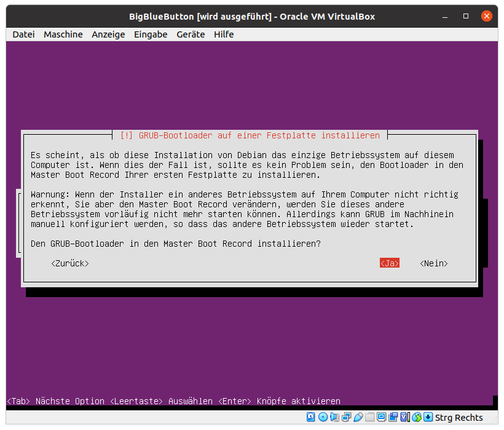Click the optical drive status icon
504x430 pixels.
click(323, 417)
